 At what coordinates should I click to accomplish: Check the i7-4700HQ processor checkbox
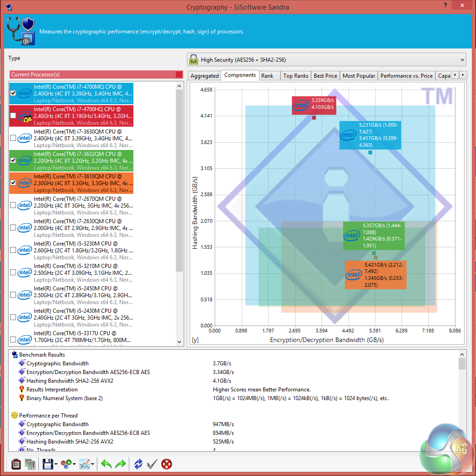coord(13,116)
